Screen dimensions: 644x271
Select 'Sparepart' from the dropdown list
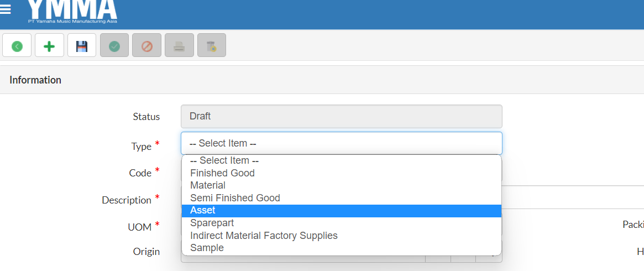click(212, 223)
